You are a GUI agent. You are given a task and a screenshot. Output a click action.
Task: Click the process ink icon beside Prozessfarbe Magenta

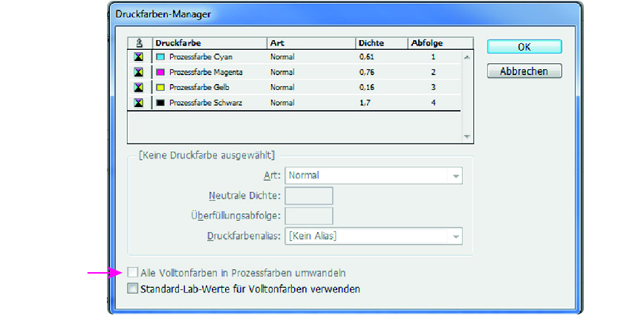(138, 72)
